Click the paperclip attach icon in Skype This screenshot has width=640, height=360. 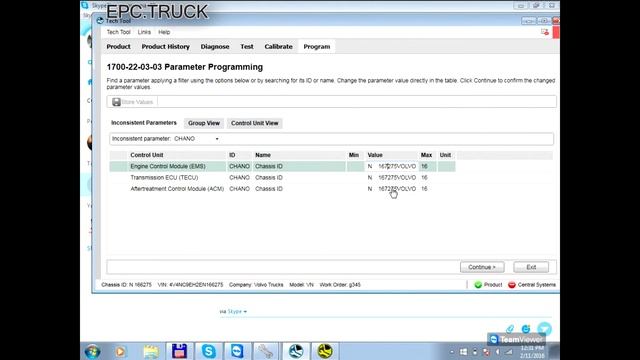510,329
